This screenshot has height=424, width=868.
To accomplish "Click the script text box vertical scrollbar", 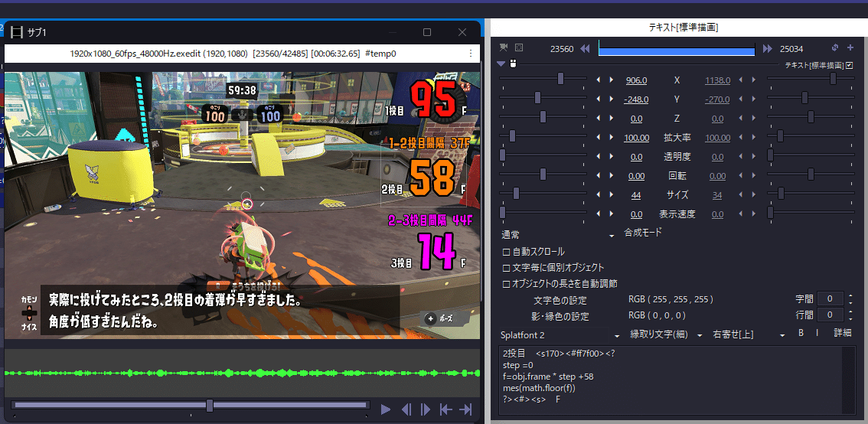I will pos(848,380).
